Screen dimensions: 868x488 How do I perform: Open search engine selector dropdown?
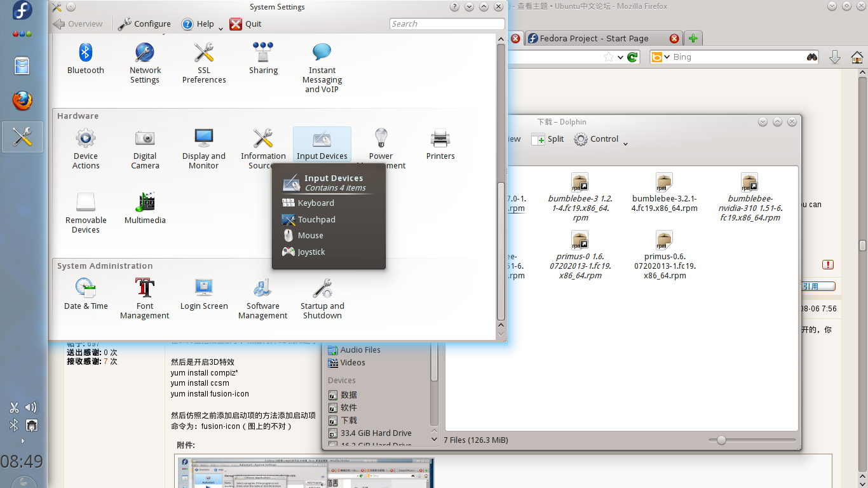click(x=661, y=57)
